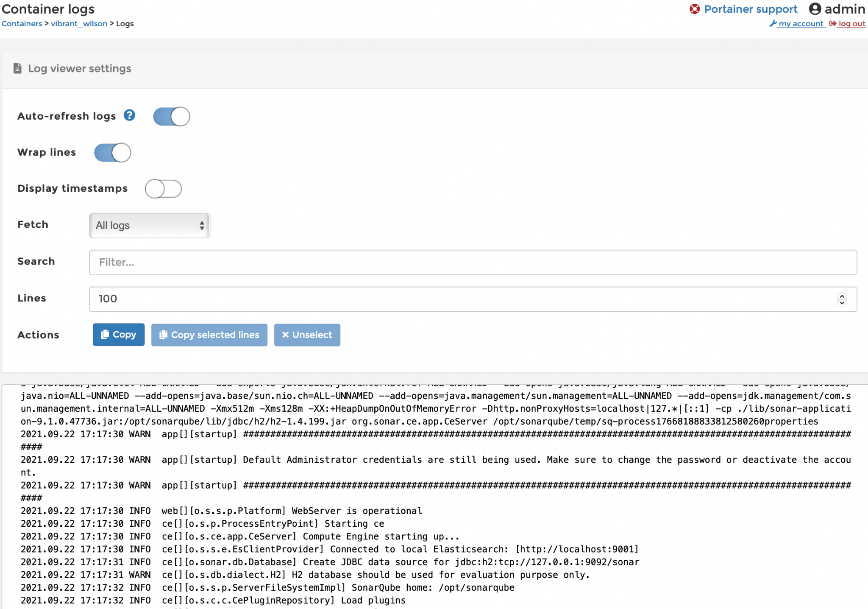Open the Portainer support link

point(750,9)
